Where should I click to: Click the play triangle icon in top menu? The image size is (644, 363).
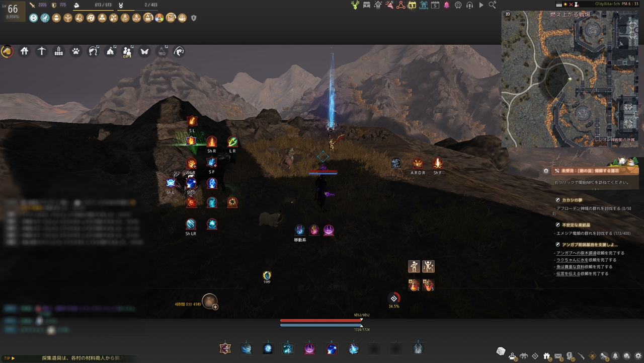pyautogui.click(x=481, y=5)
